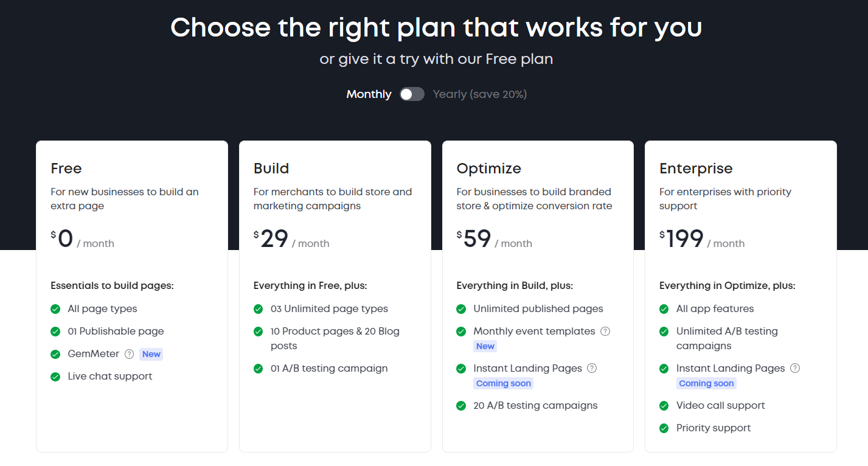868x466 pixels.
Task: Select the Optimize plan heading
Action: point(489,169)
